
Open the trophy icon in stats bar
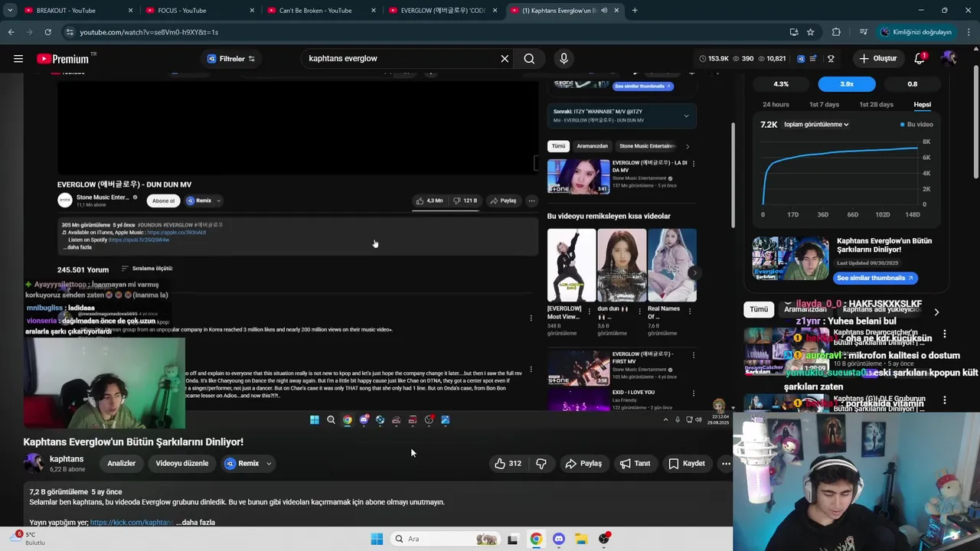831,58
